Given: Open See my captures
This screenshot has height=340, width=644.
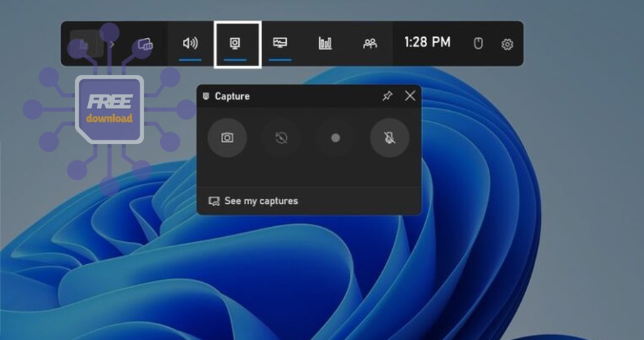Looking at the screenshot, I should point(253,201).
